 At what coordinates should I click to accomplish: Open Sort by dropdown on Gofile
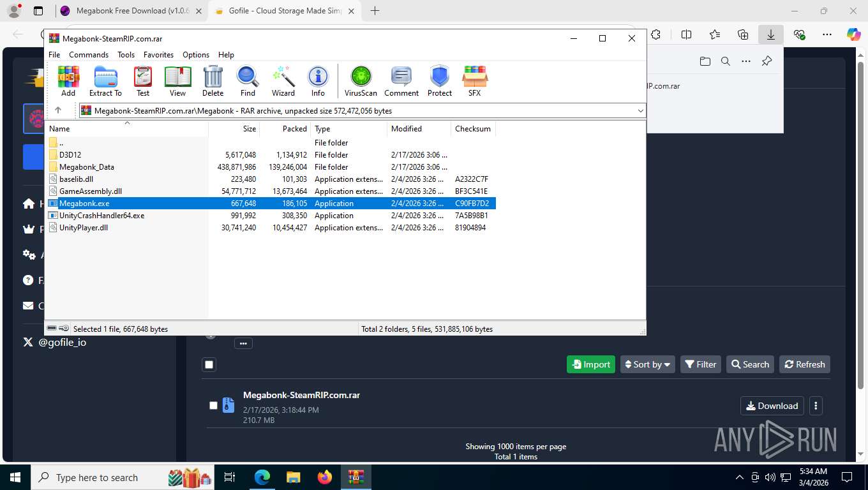647,364
